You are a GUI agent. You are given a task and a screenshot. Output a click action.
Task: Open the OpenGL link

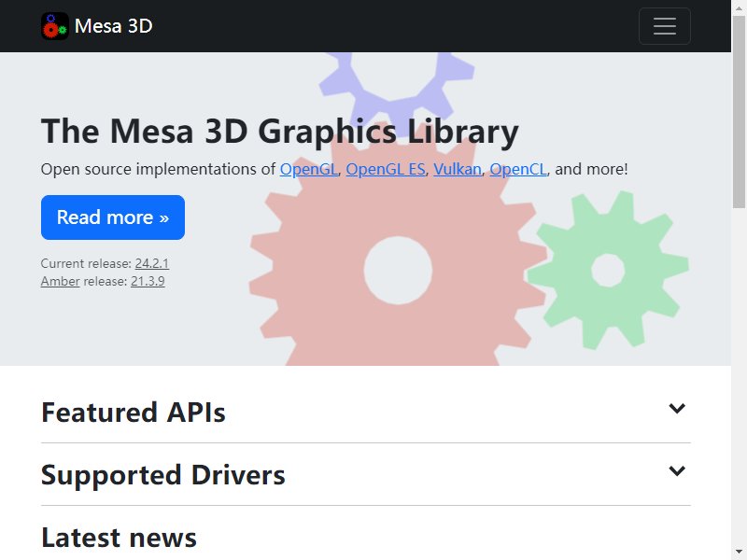[x=309, y=169]
